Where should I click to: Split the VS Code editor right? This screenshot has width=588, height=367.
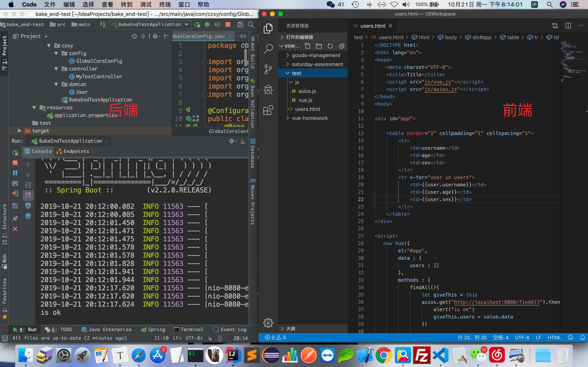(x=568, y=26)
